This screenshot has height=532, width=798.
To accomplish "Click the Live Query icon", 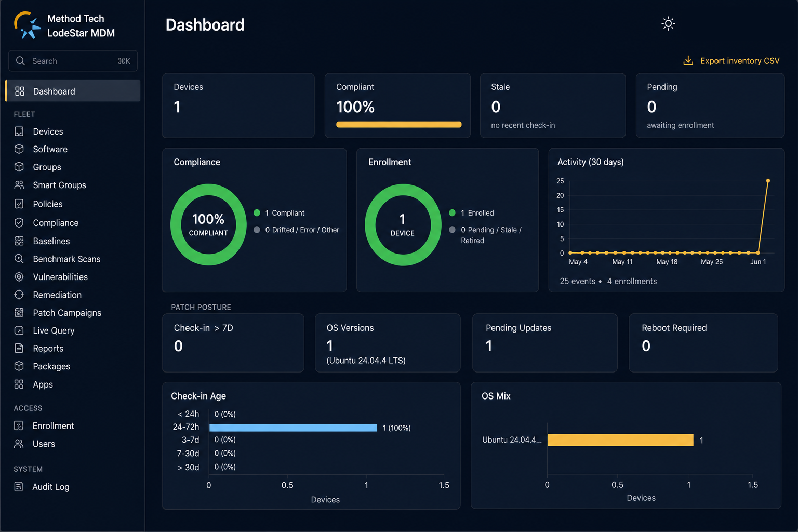I will click(x=19, y=330).
